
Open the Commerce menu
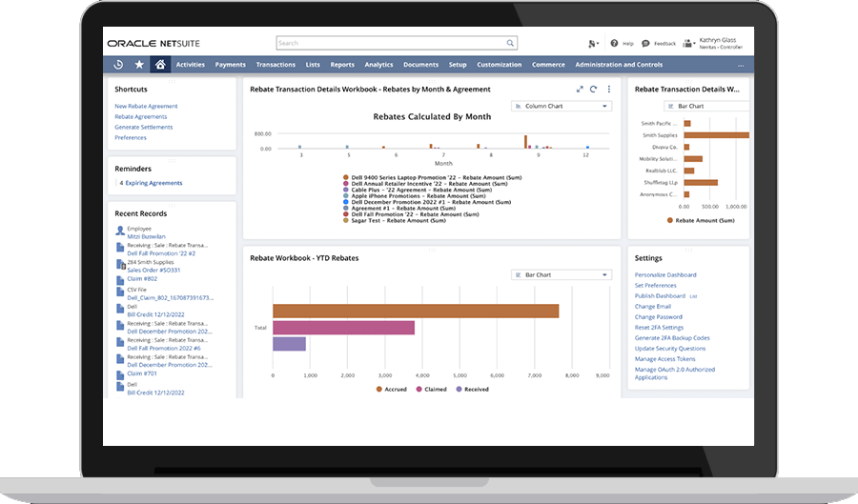[x=548, y=65]
